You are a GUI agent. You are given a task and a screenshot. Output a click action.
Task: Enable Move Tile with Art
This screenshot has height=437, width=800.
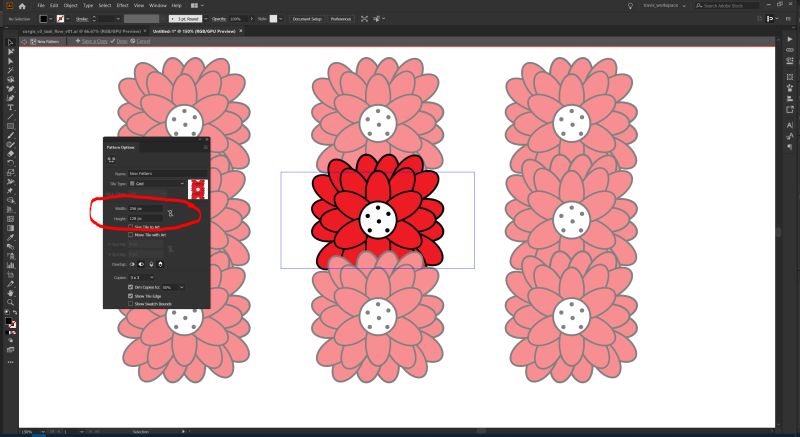(x=131, y=235)
